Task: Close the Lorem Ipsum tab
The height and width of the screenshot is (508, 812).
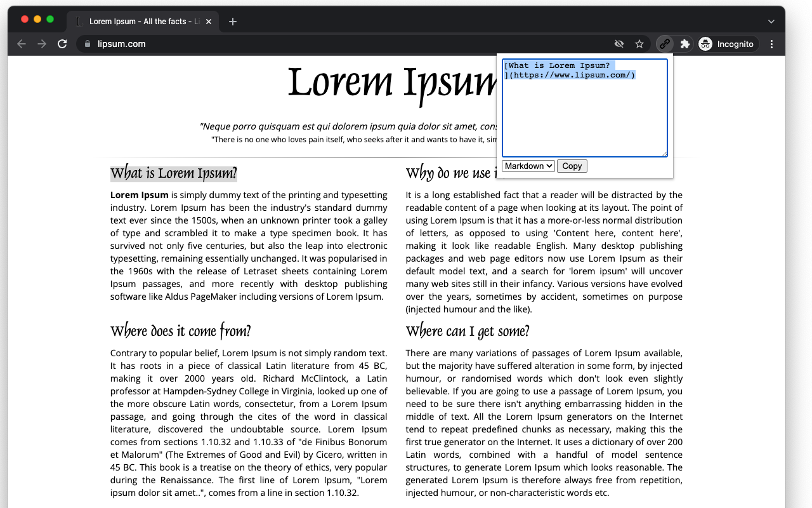Action: [x=209, y=21]
